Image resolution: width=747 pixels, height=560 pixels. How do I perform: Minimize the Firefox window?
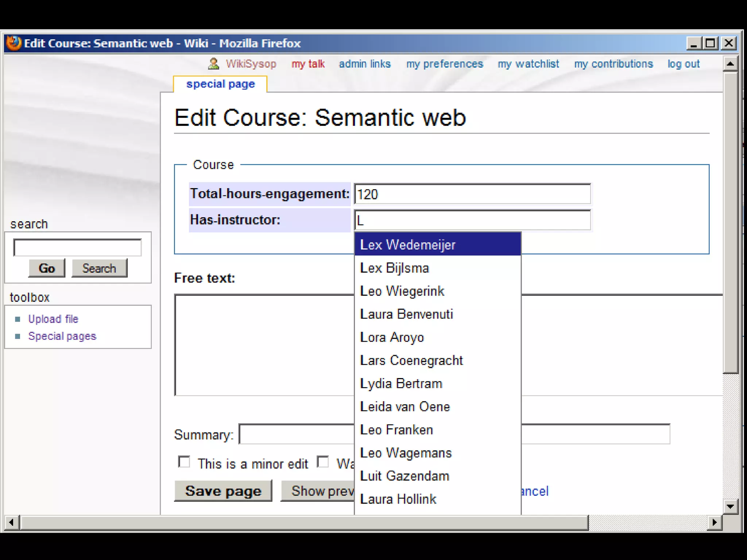[x=693, y=43]
